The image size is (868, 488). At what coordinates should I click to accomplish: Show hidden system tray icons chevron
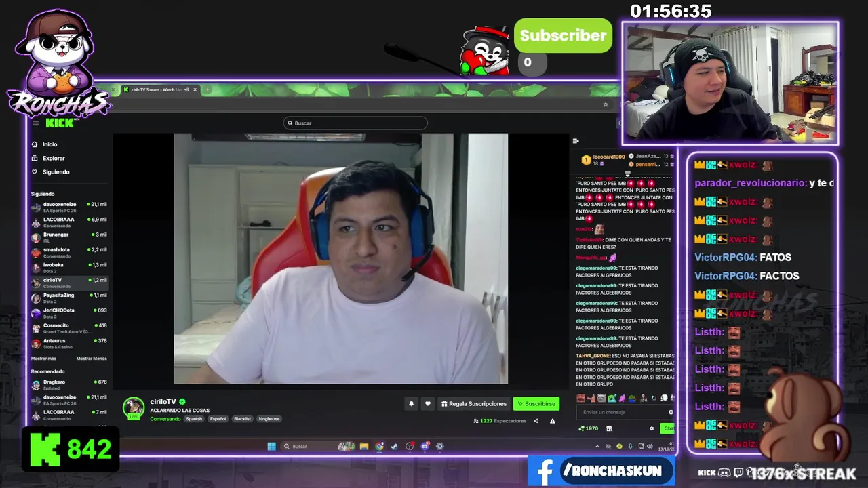(597, 446)
